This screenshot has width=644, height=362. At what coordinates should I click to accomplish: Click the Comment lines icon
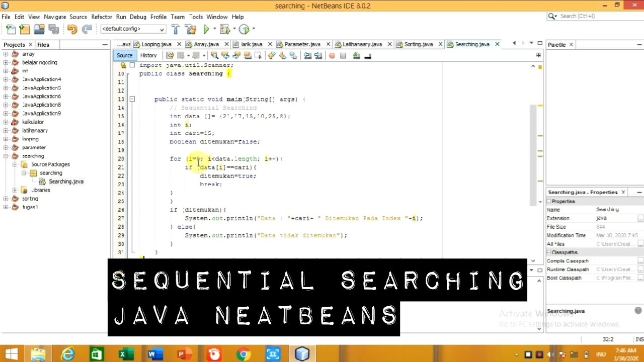coord(357,55)
